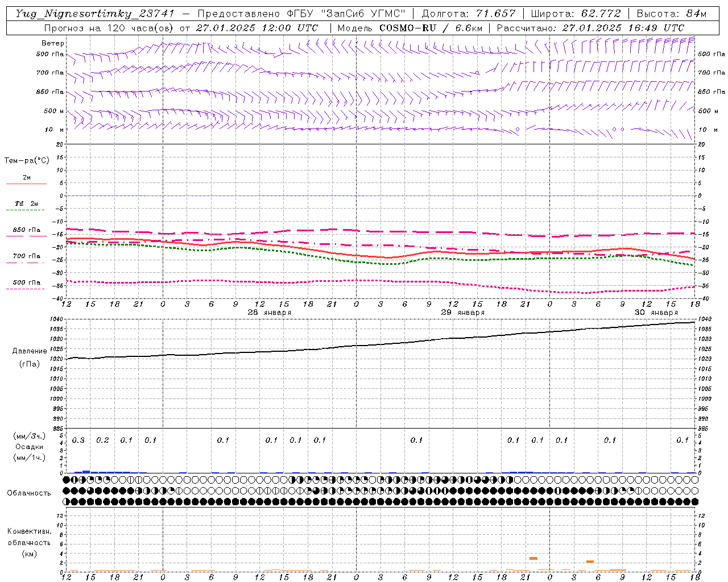Click the dashed line sample under Td 2м

pyautogui.click(x=25, y=210)
